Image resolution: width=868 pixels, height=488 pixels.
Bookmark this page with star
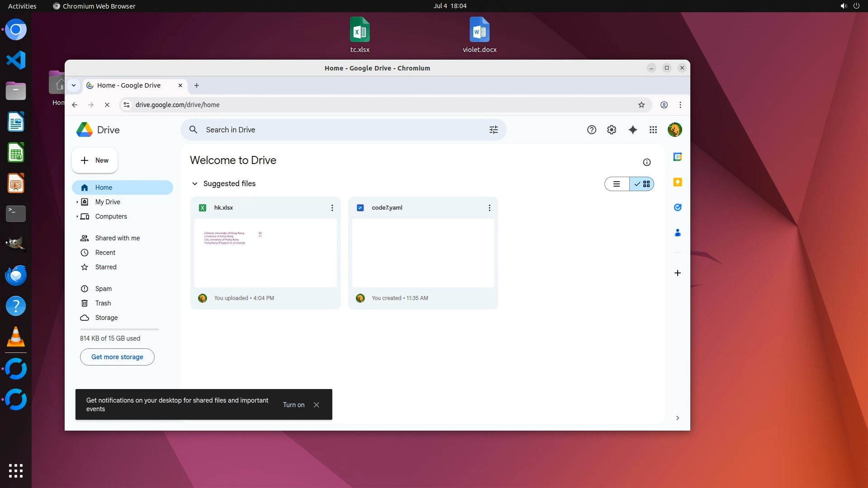[x=641, y=105]
